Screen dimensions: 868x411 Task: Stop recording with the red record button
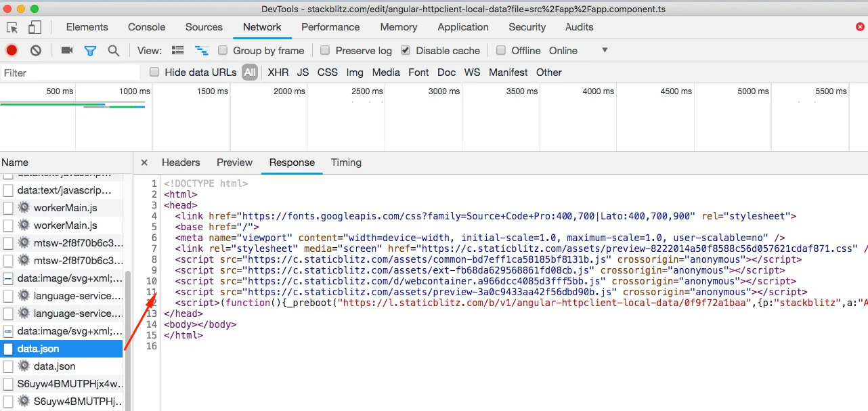point(12,51)
